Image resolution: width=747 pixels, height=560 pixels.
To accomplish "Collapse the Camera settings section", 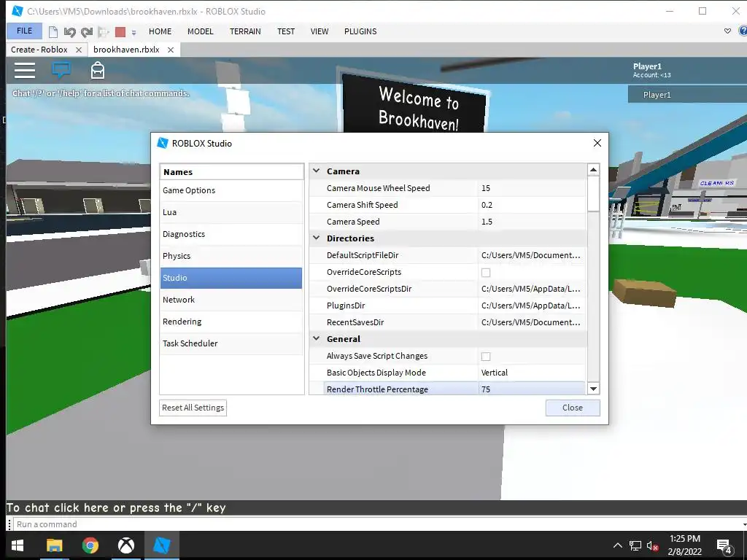I will tap(317, 171).
